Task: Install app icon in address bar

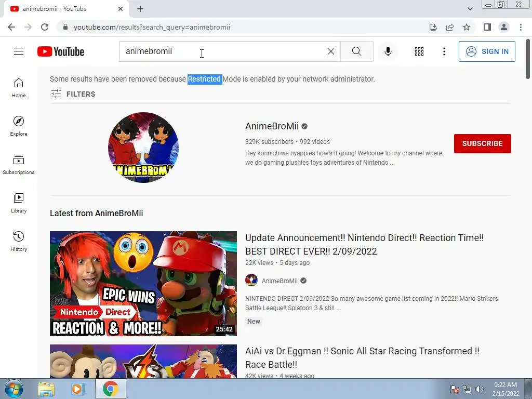Action: tap(433, 27)
